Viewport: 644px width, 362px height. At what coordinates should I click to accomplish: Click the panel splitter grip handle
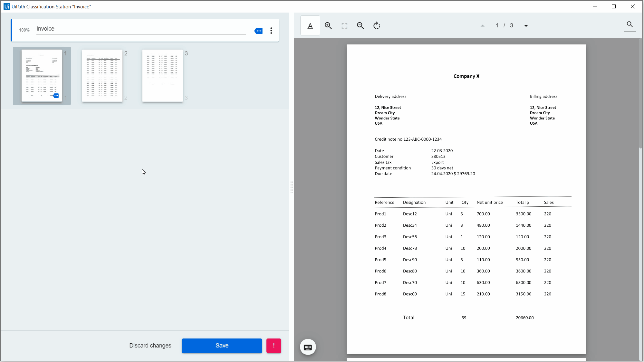292,187
